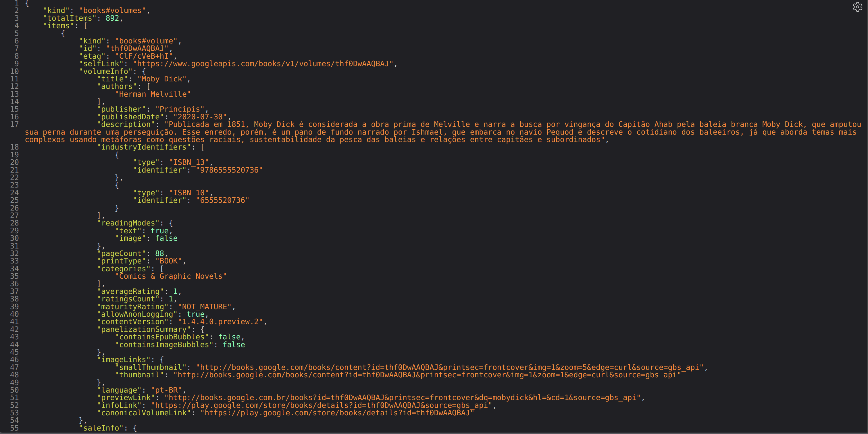
Task: Click the "Principis" publisher value
Action: 180,109
